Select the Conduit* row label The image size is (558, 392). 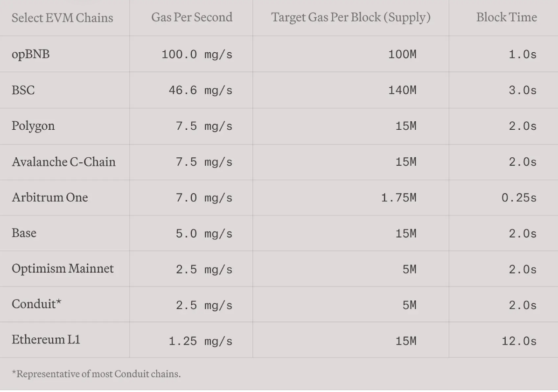pos(37,304)
